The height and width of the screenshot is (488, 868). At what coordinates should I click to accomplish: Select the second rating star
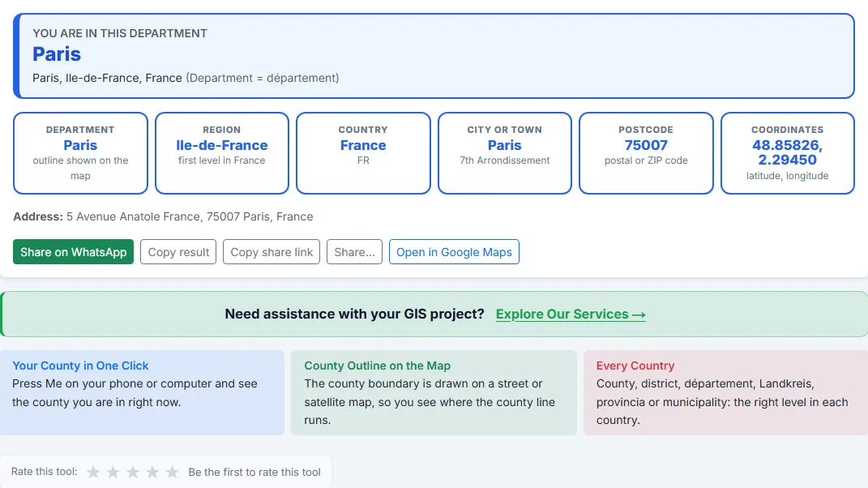pos(113,472)
